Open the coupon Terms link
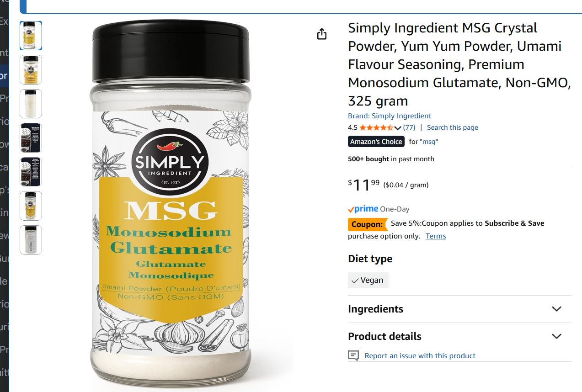The image size is (582, 392). click(x=436, y=236)
